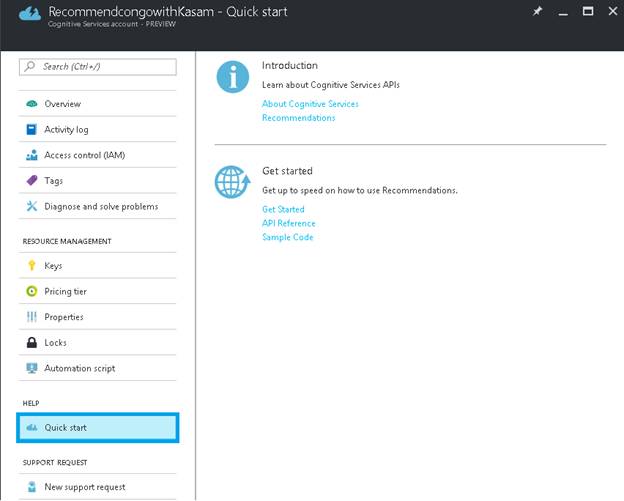Open the Quick start menu item

click(97, 428)
